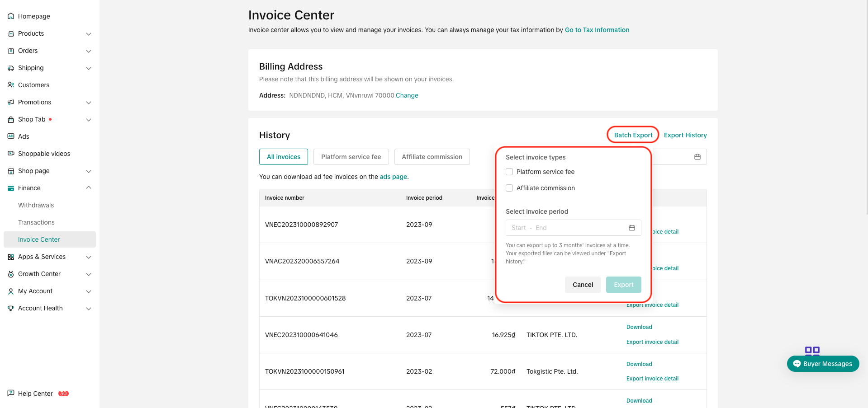The height and width of the screenshot is (408, 868).
Task: Open Withdrawals under Finance
Action: click(36, 205)
